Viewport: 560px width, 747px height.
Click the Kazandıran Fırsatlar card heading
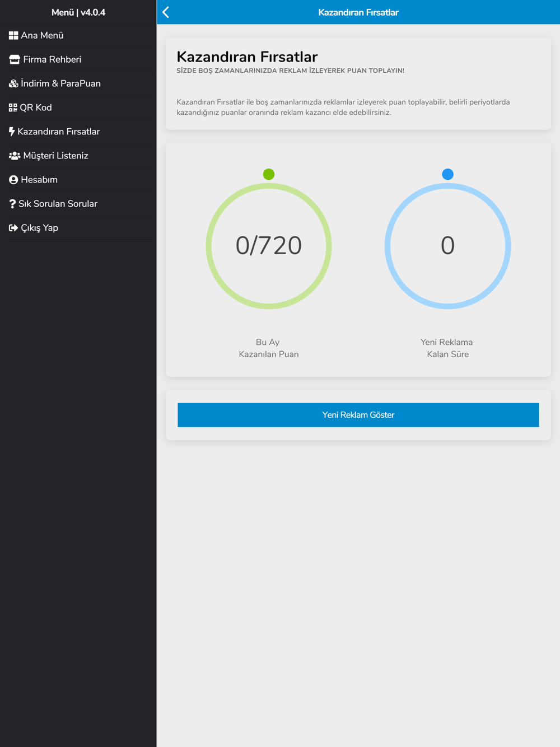pos(247,57)
